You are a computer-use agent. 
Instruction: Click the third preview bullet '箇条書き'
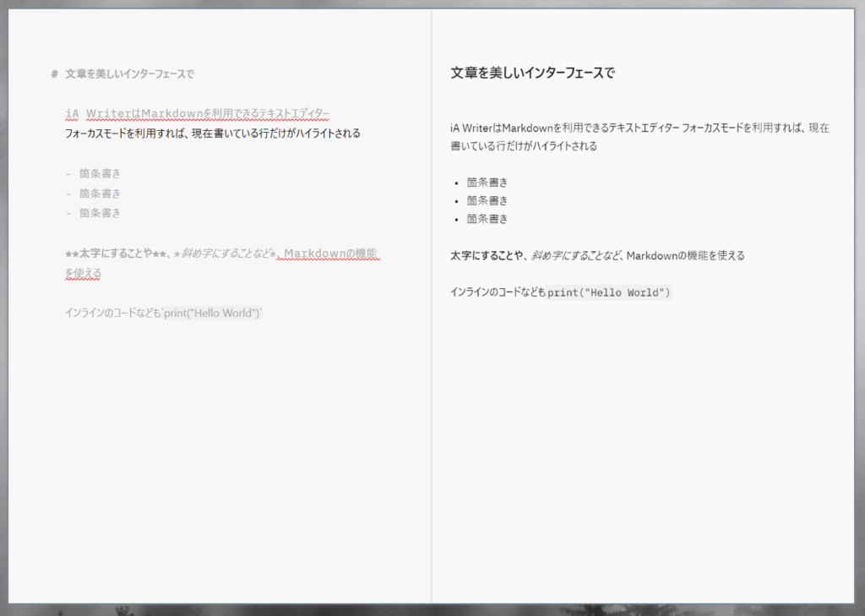pos(487,219)
